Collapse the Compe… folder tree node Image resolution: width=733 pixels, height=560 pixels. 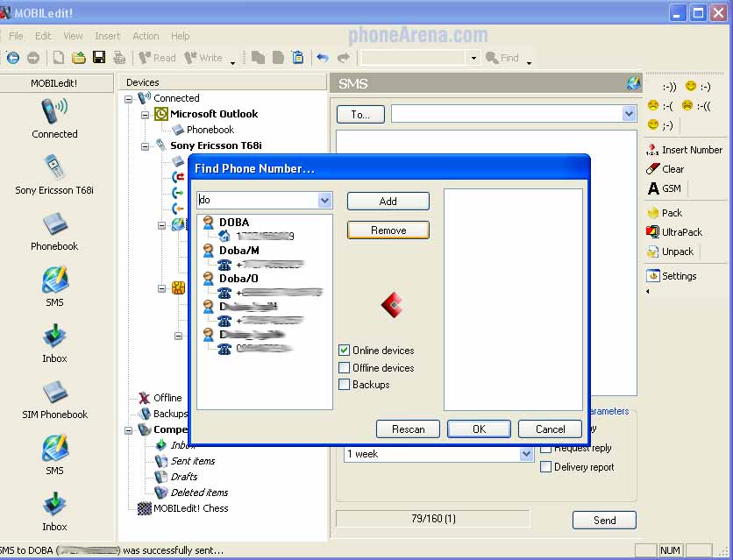[x=129, y=430]
